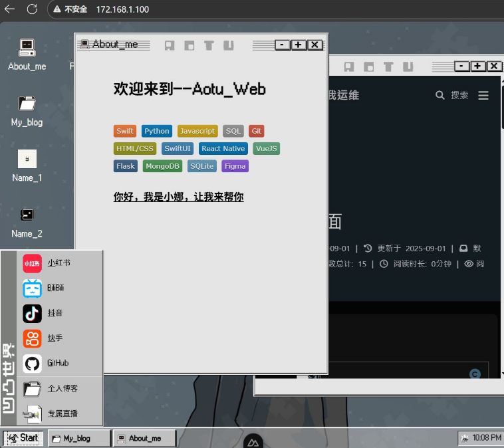Image resolution: width=504 pixels, height=448 pixels.
Task: Click the 你好，我是小娜 helper link
Action: pyautogui.click(x=178, y=197)
